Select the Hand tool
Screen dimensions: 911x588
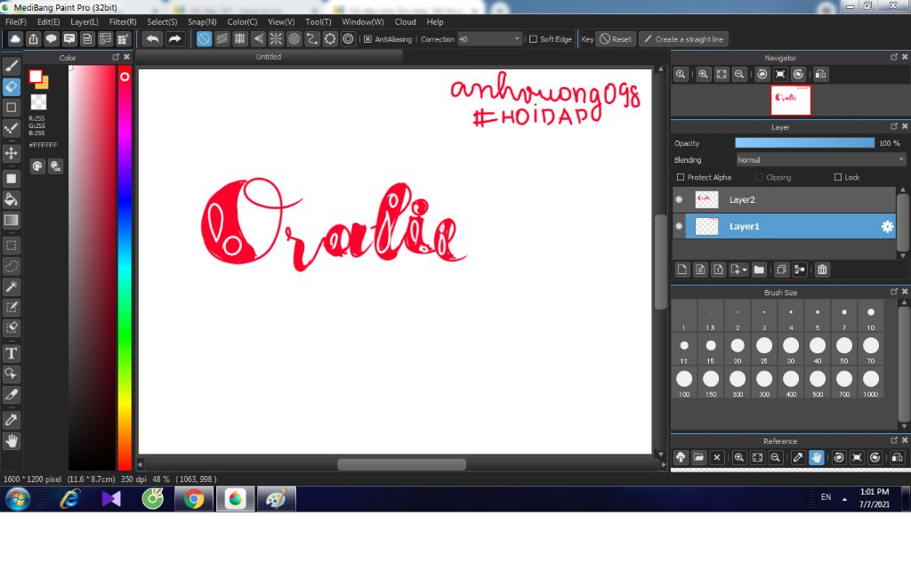coord(11,441)
